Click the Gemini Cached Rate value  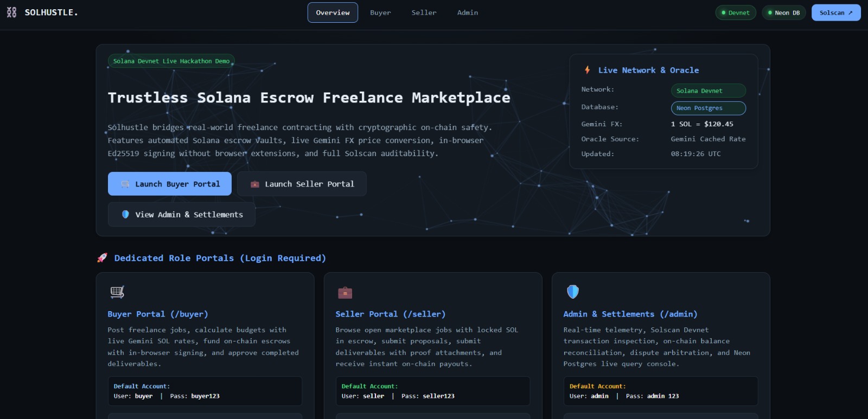(x=708, y=139)
